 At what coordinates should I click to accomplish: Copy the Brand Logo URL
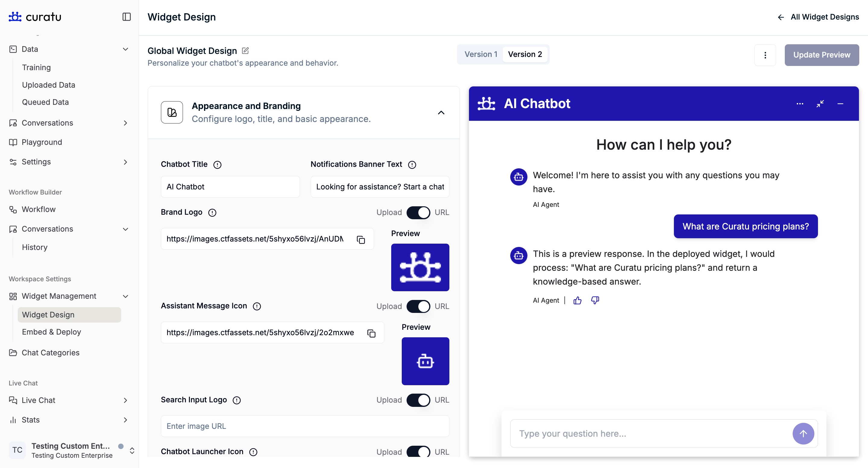(361, 239)
